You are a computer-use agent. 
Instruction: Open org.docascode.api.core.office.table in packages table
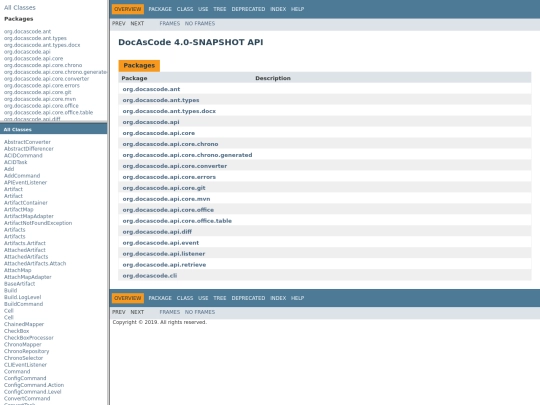click(x=177, y=221)
